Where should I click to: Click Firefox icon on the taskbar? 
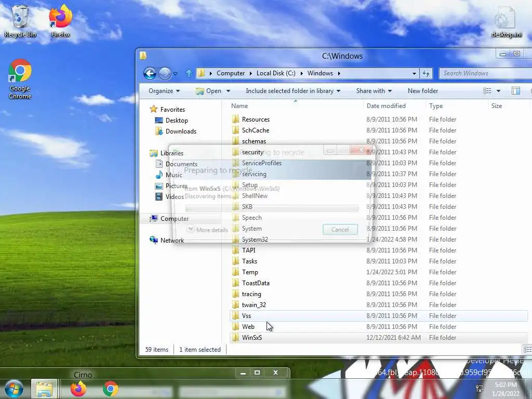(78, 389)
